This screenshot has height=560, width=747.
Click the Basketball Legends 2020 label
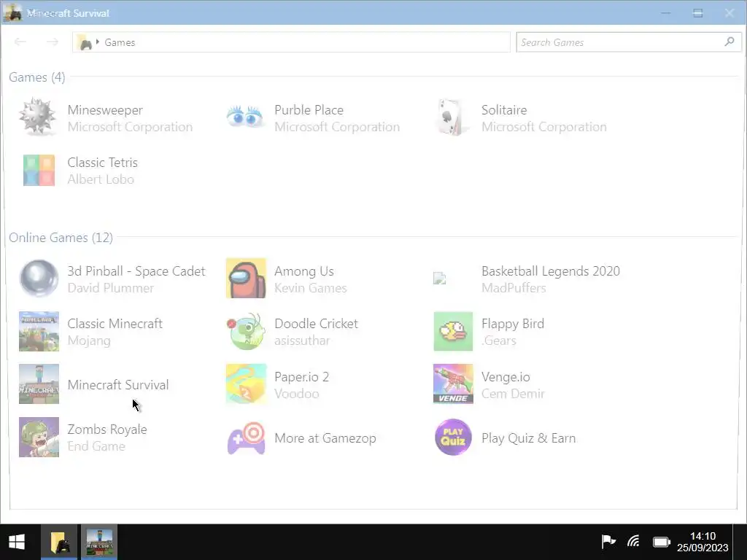pos(551,271)
